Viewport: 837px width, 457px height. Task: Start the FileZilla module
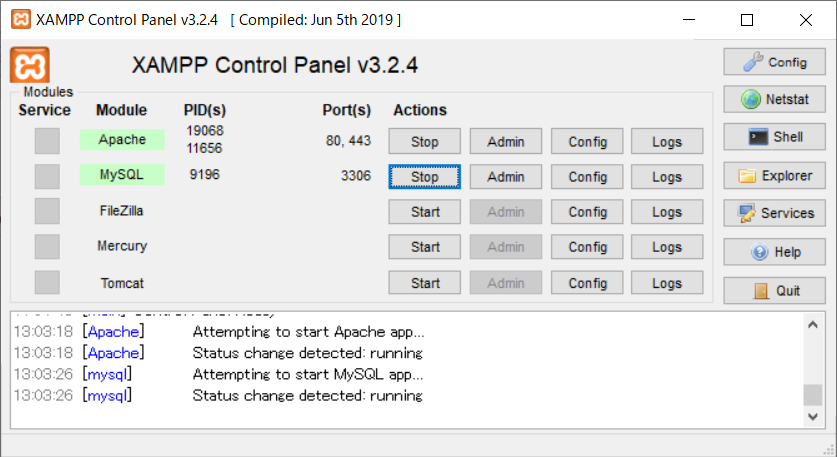tap(424, 212)
